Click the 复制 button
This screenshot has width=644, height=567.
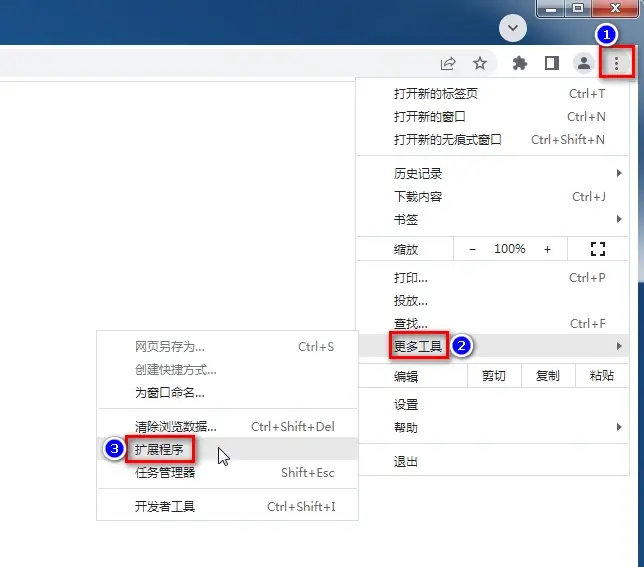548,376
